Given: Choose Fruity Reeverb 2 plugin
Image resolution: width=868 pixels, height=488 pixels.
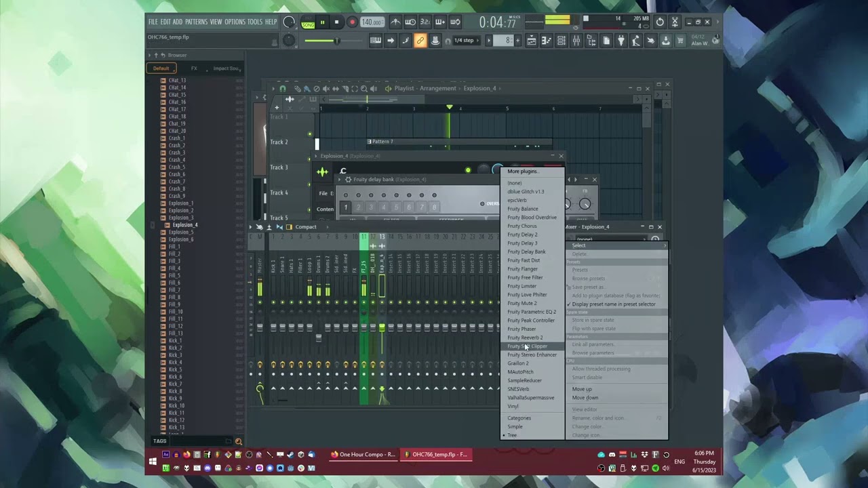Looking at the screenshot, I should click(525, 338).
